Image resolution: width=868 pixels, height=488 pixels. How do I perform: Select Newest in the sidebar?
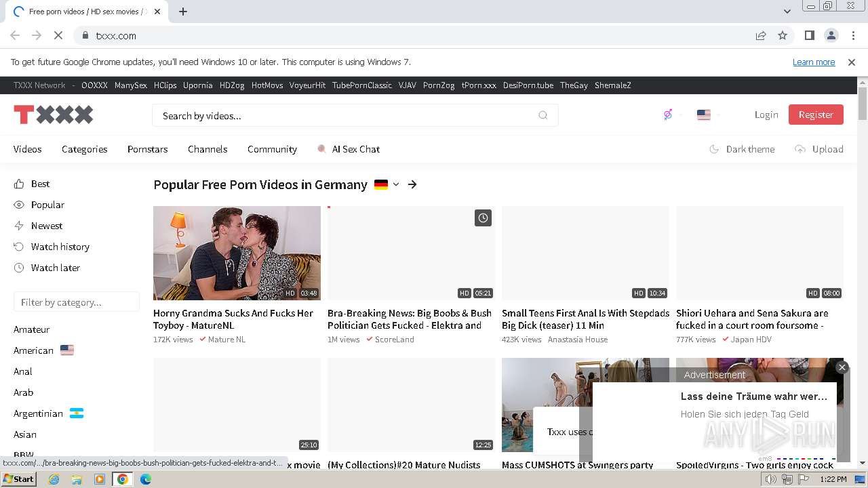point(38,226)
